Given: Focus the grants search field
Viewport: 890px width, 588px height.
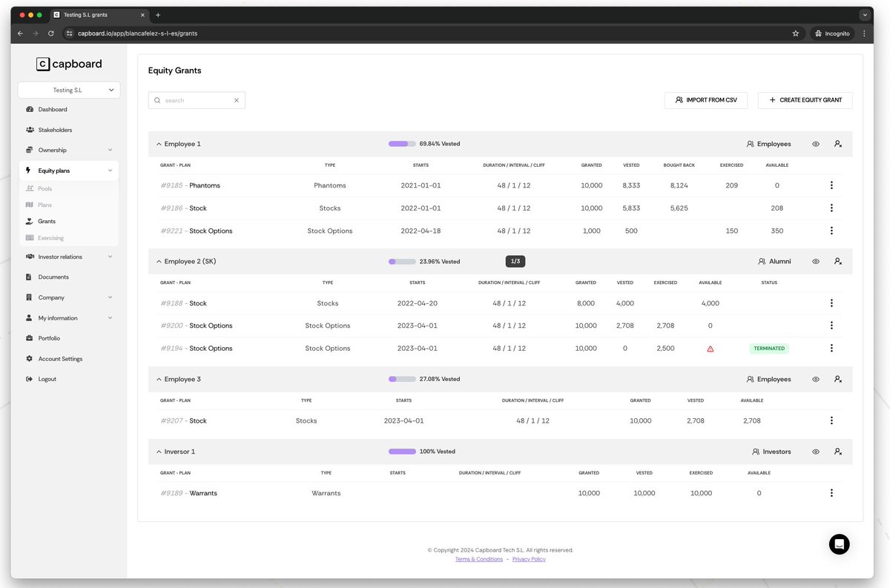Looking at the screenshot, I should click(197, 100).
